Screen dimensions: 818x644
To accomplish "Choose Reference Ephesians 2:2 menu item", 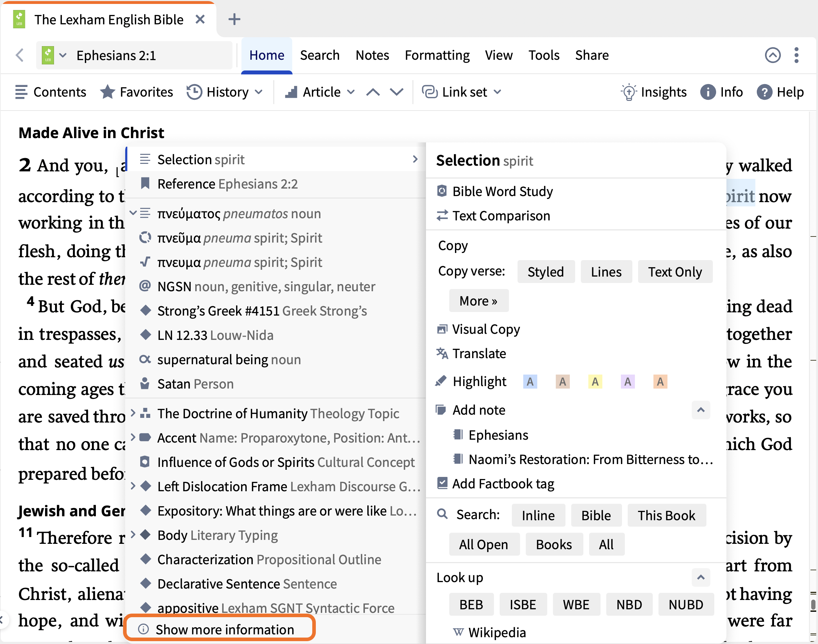I will [275, 184].
